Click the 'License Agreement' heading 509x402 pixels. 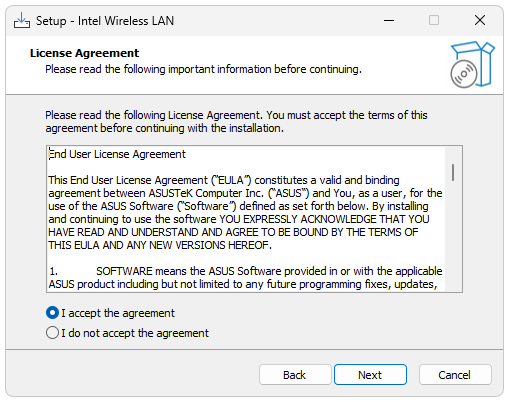[84, 53]
